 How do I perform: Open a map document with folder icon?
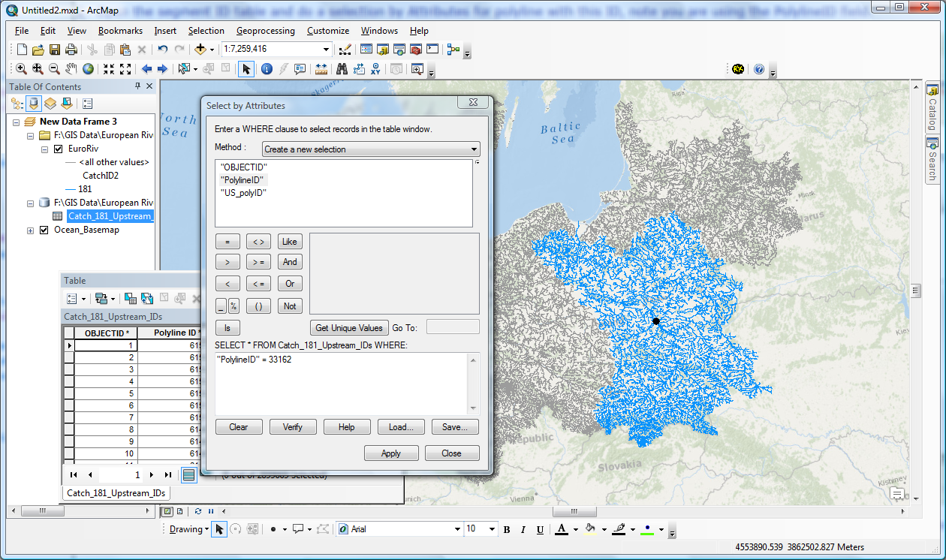click(x=38, y=50)
